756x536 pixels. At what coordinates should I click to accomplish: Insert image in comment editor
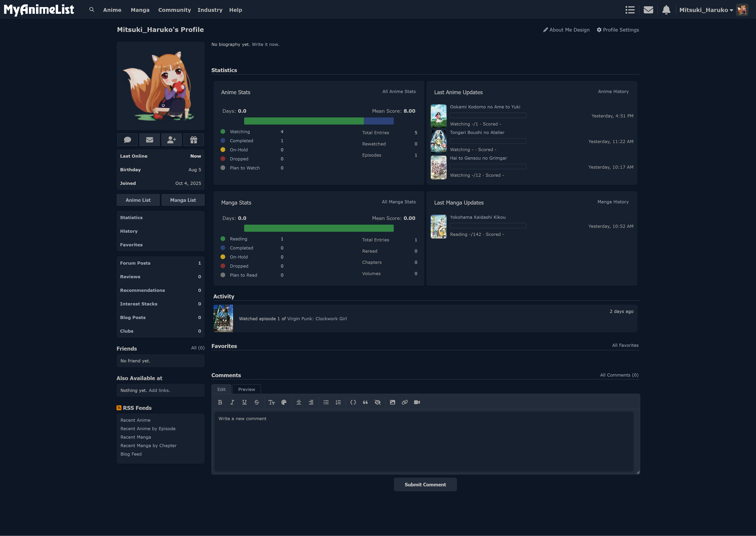pos(392,402)
